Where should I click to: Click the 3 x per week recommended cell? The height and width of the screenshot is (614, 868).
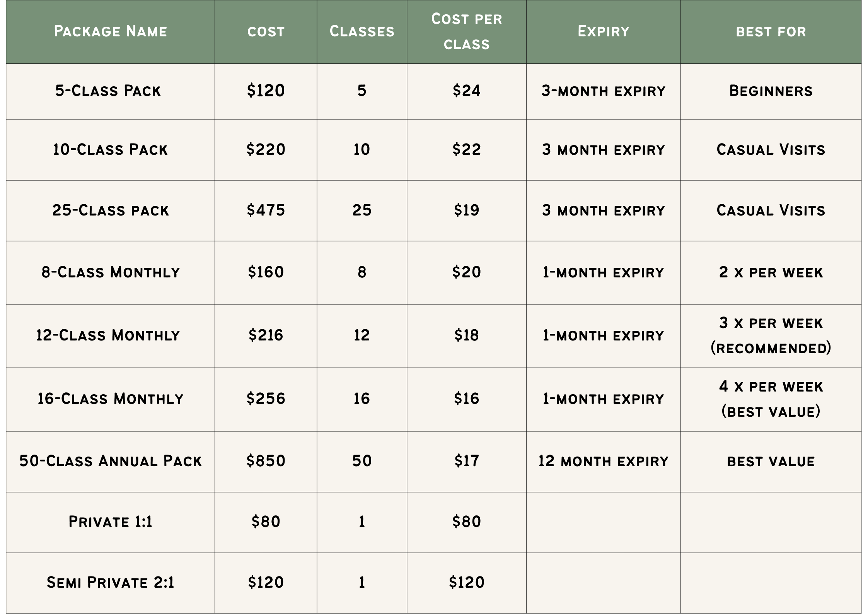point(771,335)
